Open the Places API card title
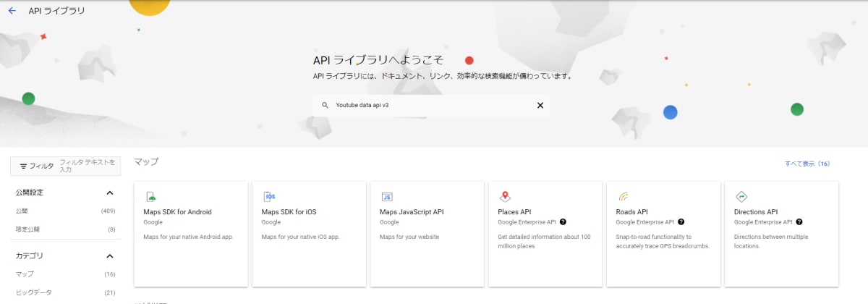The height and width of the screenshot is (304, 868). click(514, 212)
